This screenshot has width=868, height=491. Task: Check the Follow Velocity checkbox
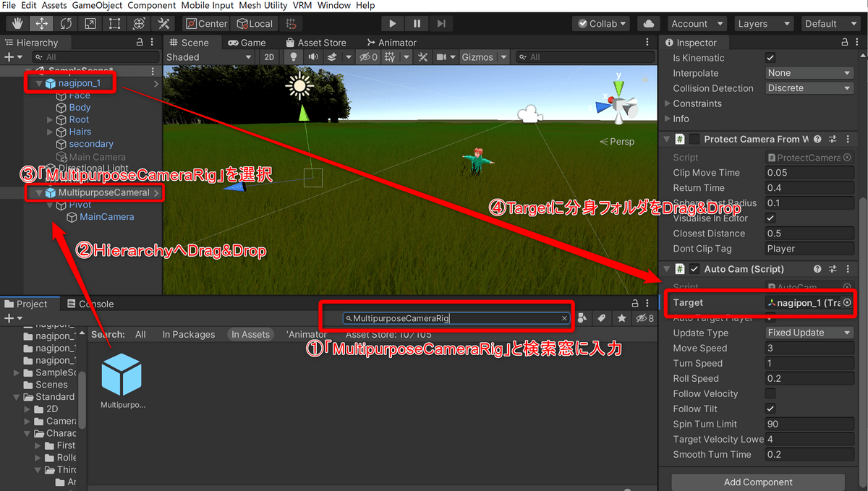click(x=770, y=394)
